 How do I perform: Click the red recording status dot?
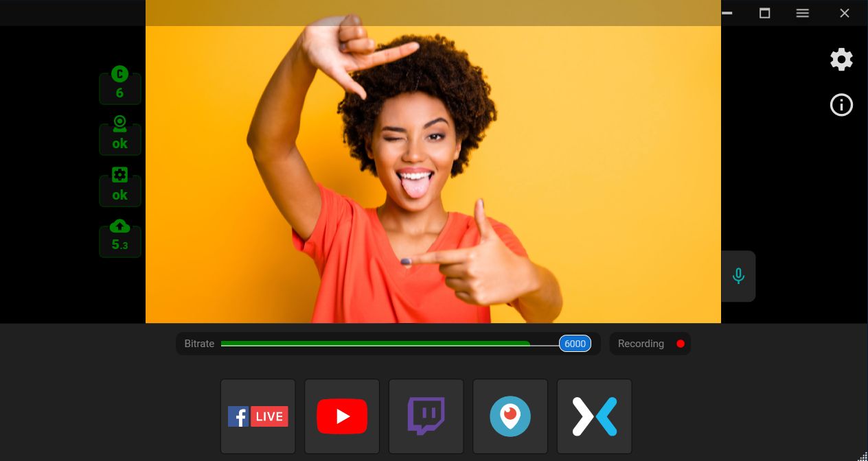click(681, 343)
